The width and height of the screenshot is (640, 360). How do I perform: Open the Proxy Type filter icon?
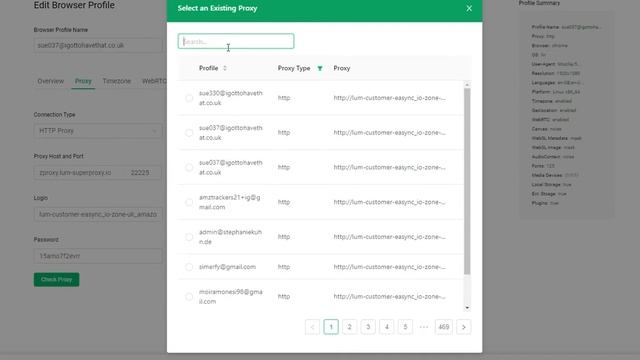(320, 68)
